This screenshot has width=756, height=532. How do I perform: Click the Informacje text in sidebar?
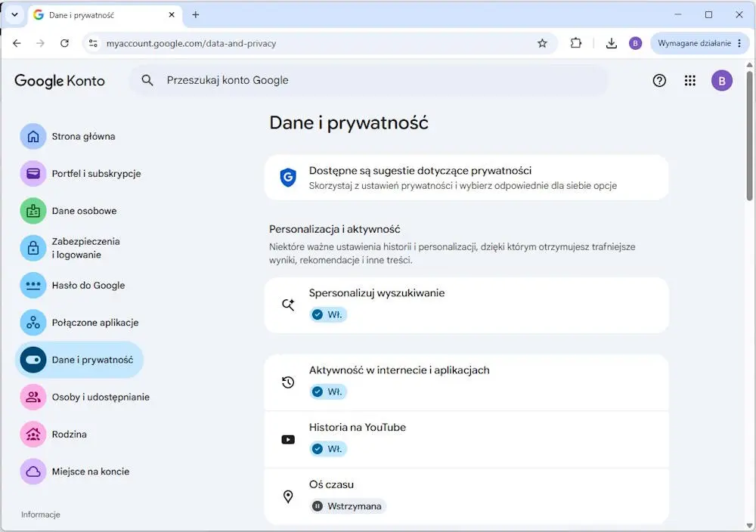point(41,515)
